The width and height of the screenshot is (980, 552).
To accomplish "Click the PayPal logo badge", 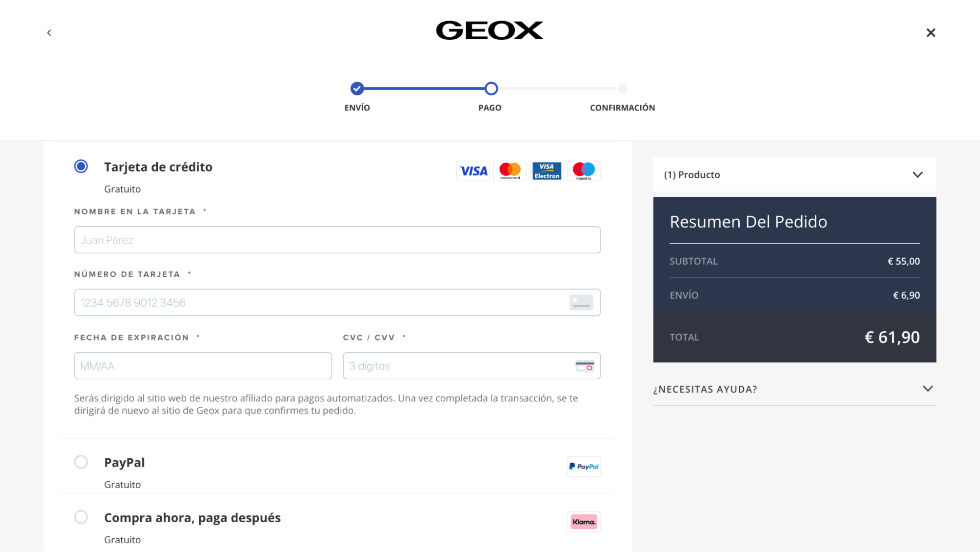I will pos(583,467).
